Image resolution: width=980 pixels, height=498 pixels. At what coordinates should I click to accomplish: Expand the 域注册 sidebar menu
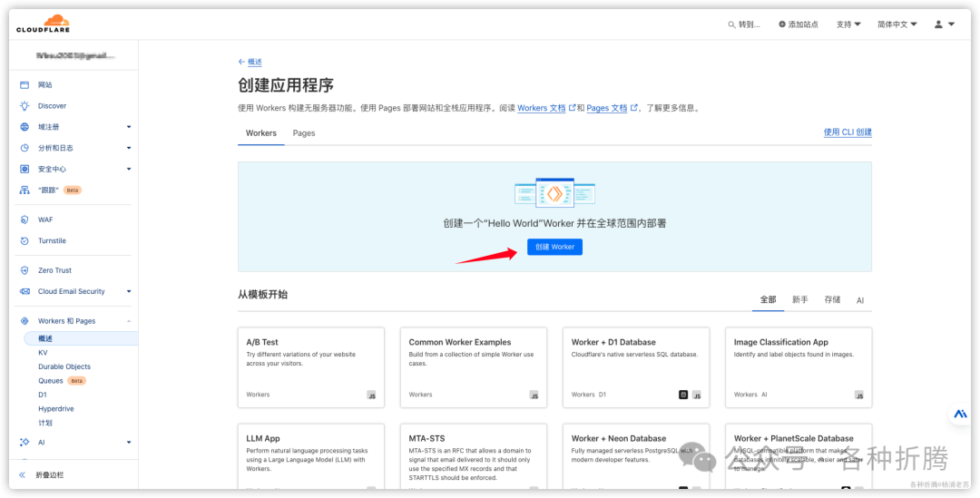129,127
